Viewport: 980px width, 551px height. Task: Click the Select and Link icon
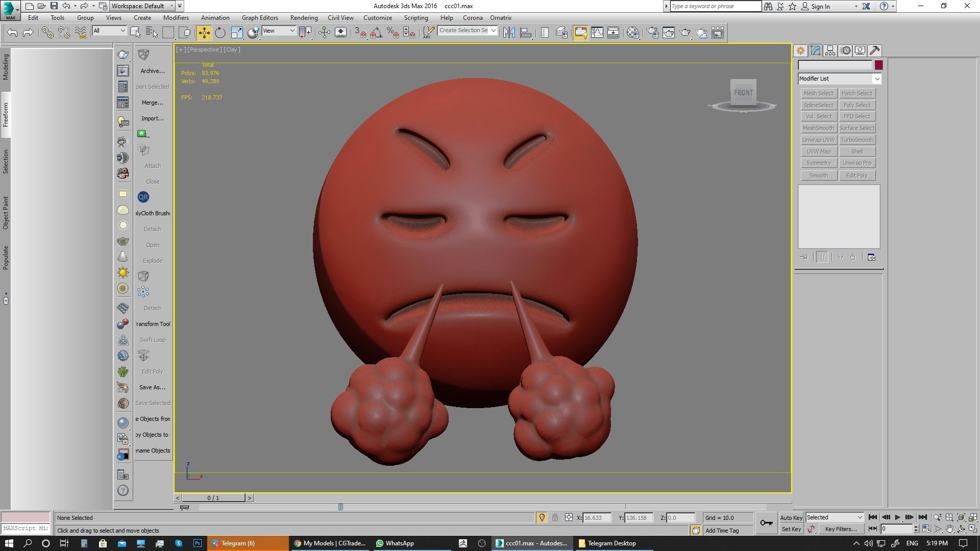pos(47,33)
